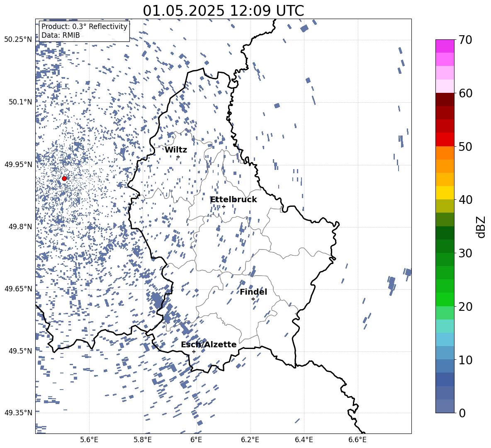Click the 49.95°N latitude label
491x448 pixels.
click(18, 164)
